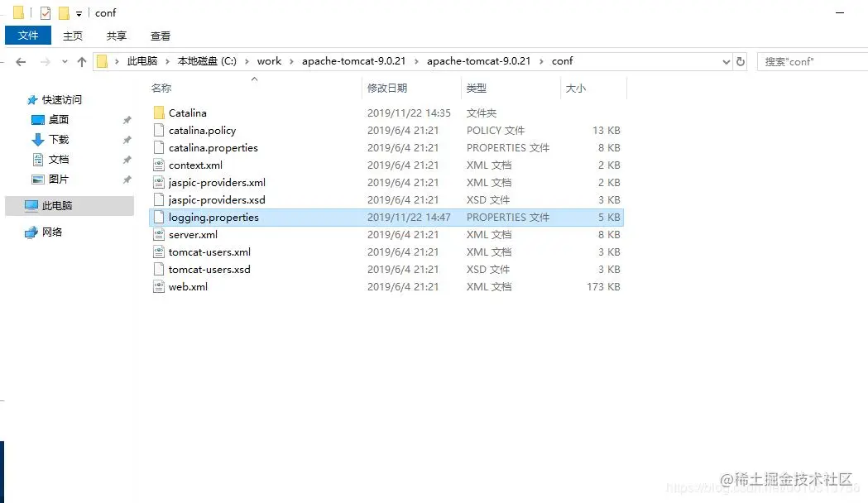Click the pin icon beside 桌面
The image size is (868, 503).
[x=127, y=120]
